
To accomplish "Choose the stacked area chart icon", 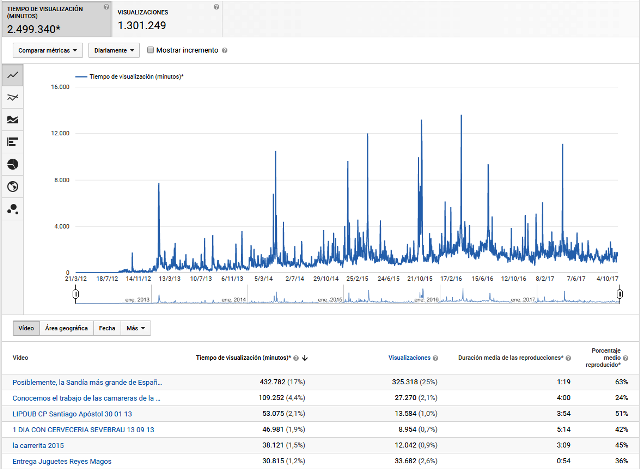I will [13, 119].
